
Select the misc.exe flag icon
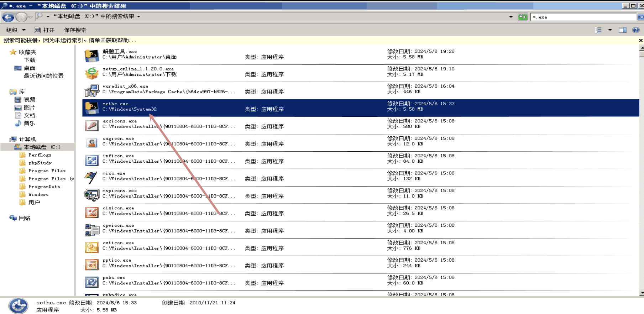pos(91,177)
